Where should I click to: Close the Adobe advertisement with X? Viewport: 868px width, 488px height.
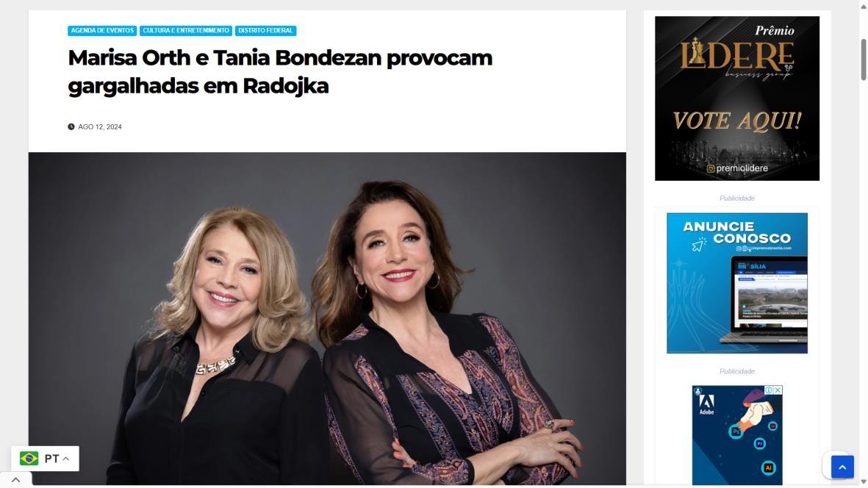[x=778, y=390]
